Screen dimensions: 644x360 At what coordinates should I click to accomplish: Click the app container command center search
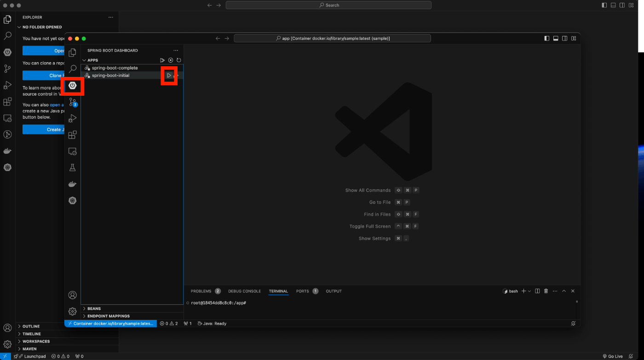[x=332, y=39]
